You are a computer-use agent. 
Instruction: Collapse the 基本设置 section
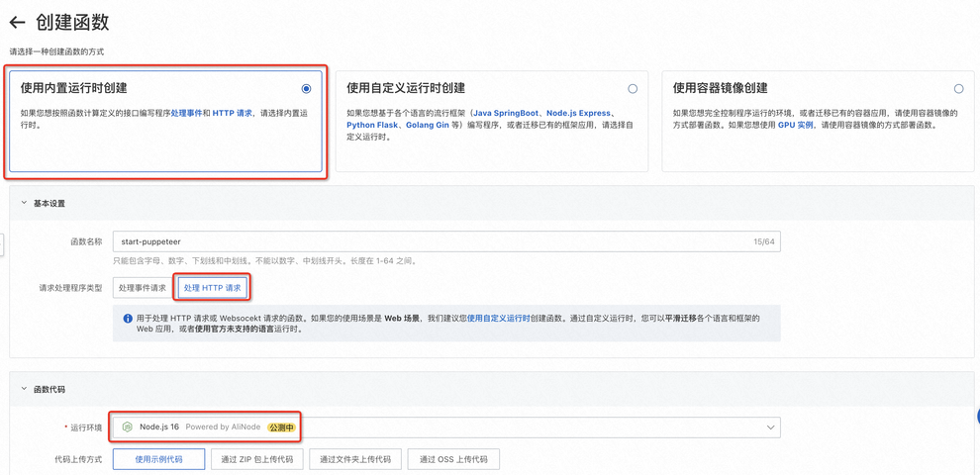pos(24,203)
